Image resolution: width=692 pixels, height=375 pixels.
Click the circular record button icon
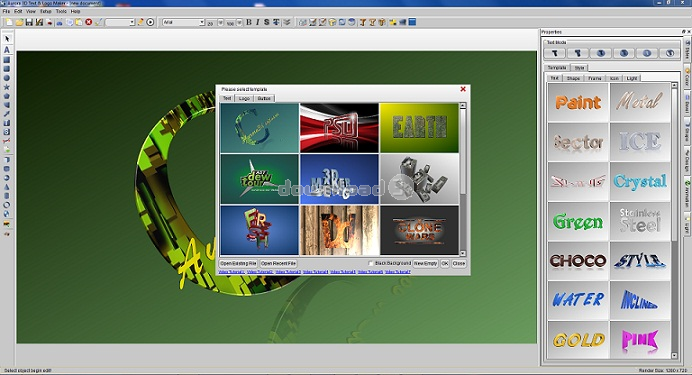point(150,22)
